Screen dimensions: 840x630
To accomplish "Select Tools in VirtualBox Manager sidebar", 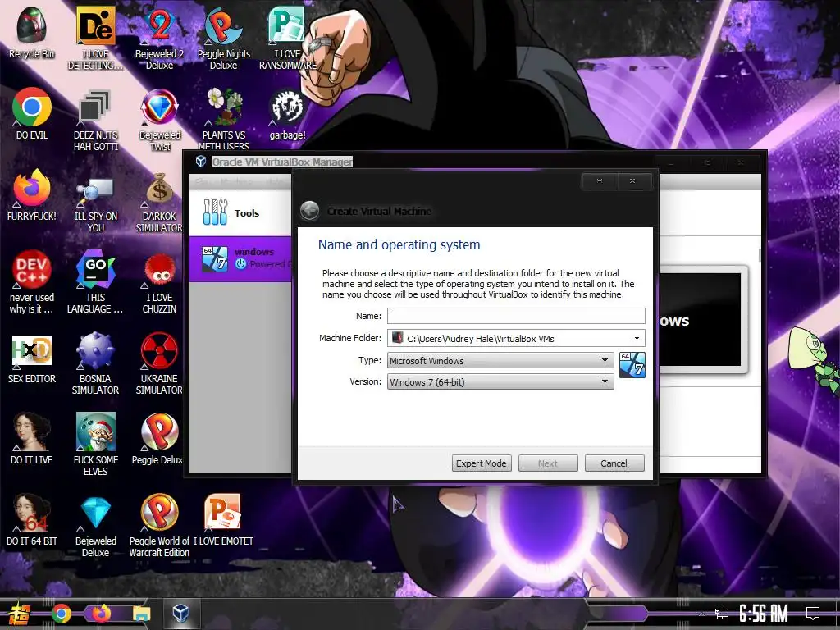I will click(x=240, y=212).
